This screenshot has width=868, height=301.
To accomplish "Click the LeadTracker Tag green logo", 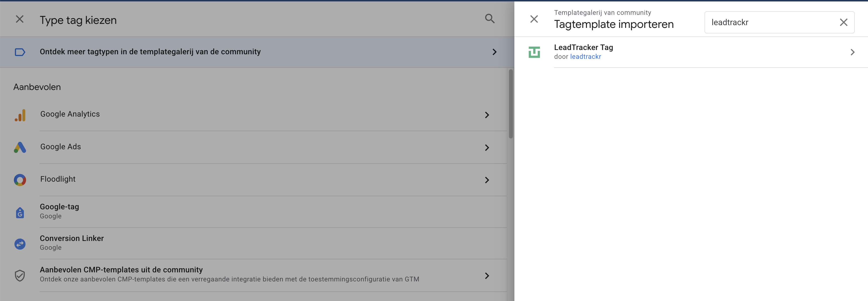I will [x=534, y=52].
